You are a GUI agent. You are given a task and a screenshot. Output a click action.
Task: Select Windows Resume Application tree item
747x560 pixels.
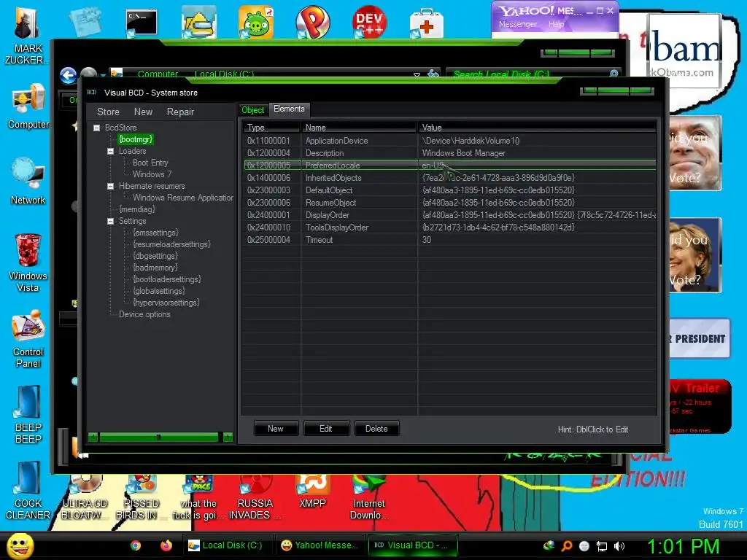183,198
